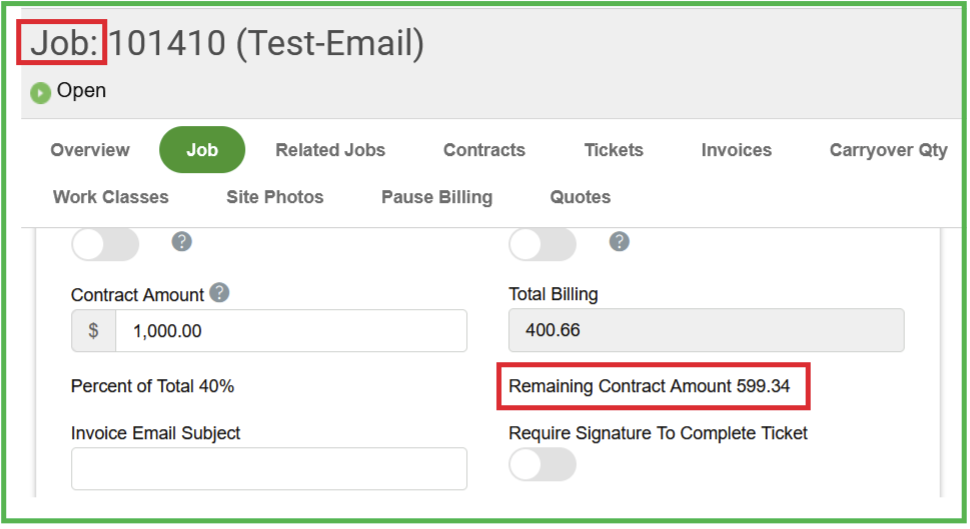Viewport: 970px width, 529px height.
Task: Switch to Work Classes tab
Action: tap(111, 197)
